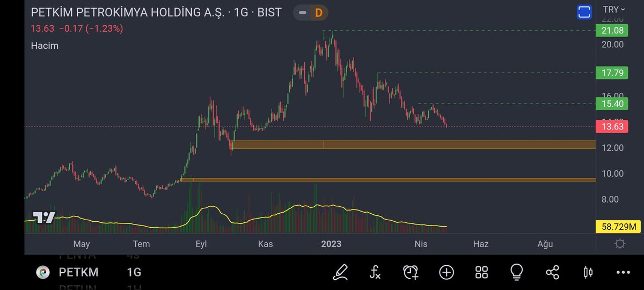This screenshot has width=644, height=290.
Task: Select the lower orange support zone near 10.00
Action: [x=389, y=180]
